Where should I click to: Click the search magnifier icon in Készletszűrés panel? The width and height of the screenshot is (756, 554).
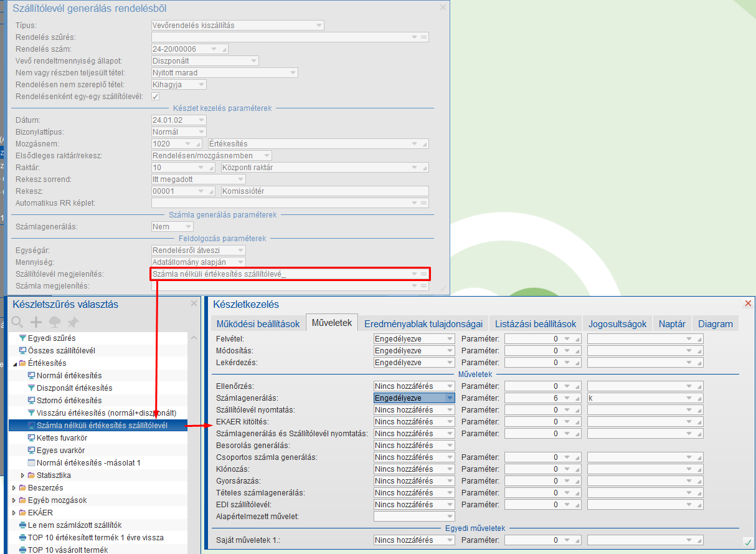click(17, 322)
